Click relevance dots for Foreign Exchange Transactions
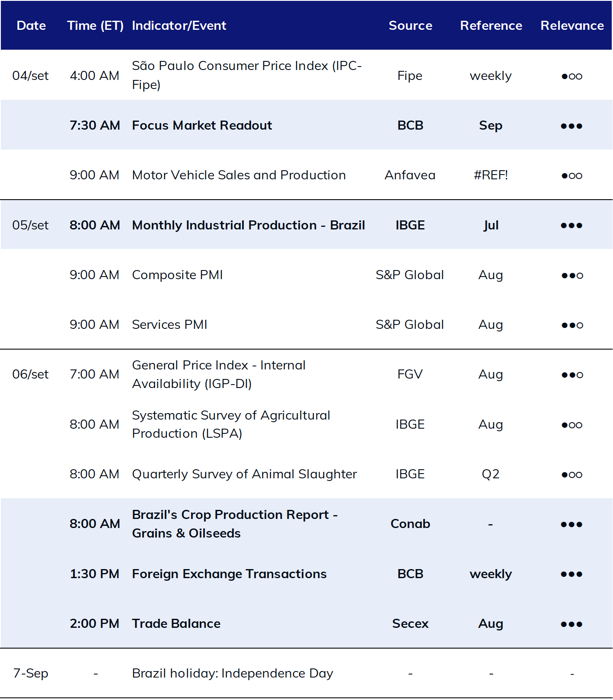 [571, 574]
